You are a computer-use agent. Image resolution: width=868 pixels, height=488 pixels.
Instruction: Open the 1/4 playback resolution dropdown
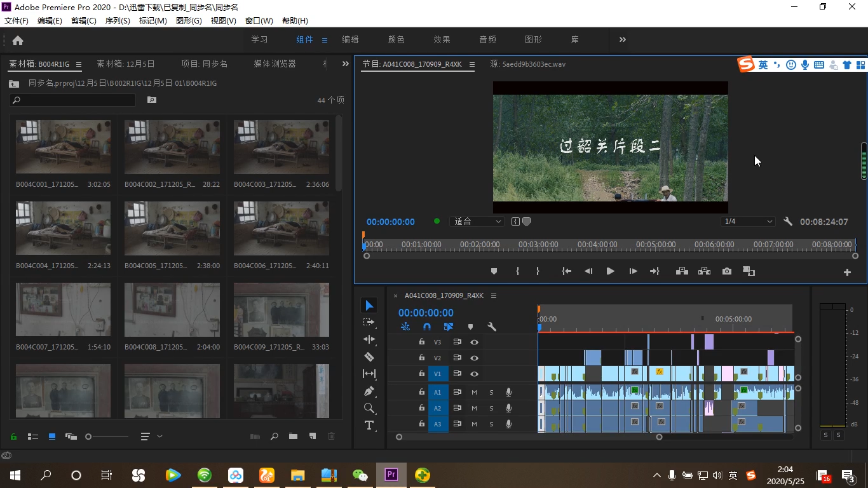click(749, 222)
